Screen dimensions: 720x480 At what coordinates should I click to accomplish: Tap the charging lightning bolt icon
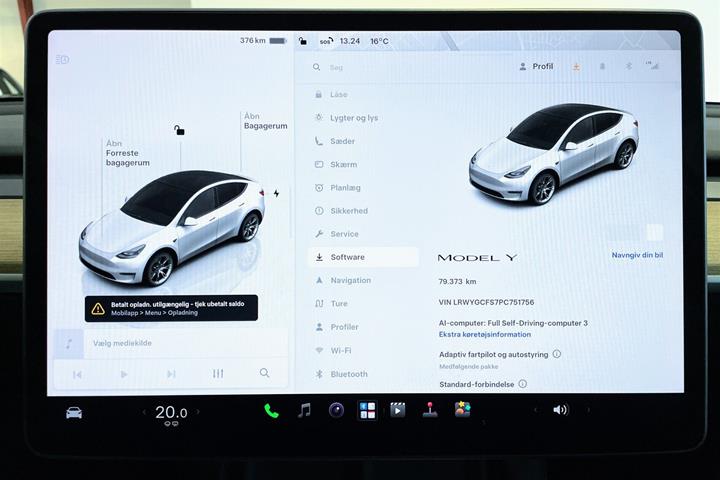pos(276,193)
